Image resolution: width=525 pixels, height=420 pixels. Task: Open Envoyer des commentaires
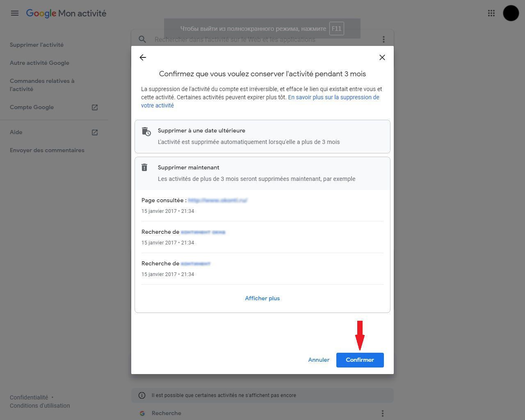(47, 150)
